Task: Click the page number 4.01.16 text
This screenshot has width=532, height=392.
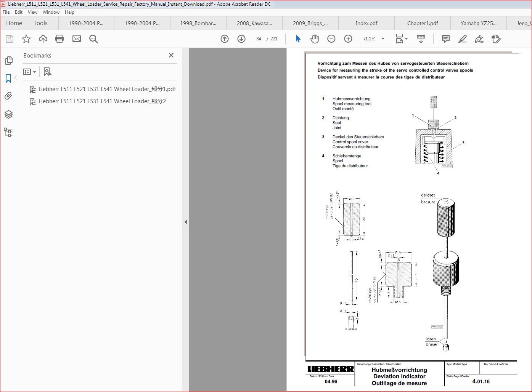Action: point(481,381)
